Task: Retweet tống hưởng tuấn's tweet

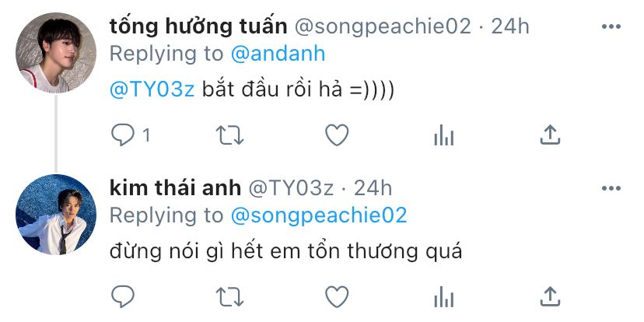Action: click(229, 136)
